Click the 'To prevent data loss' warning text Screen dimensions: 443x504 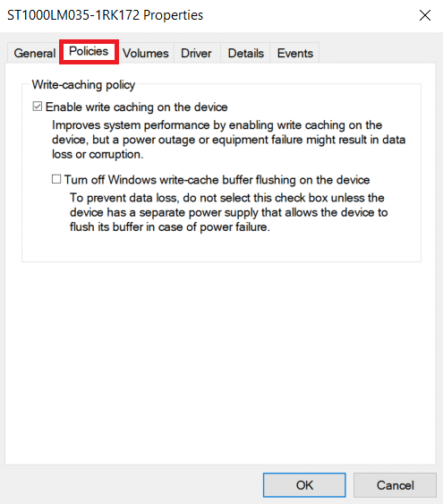click(228, 212)
